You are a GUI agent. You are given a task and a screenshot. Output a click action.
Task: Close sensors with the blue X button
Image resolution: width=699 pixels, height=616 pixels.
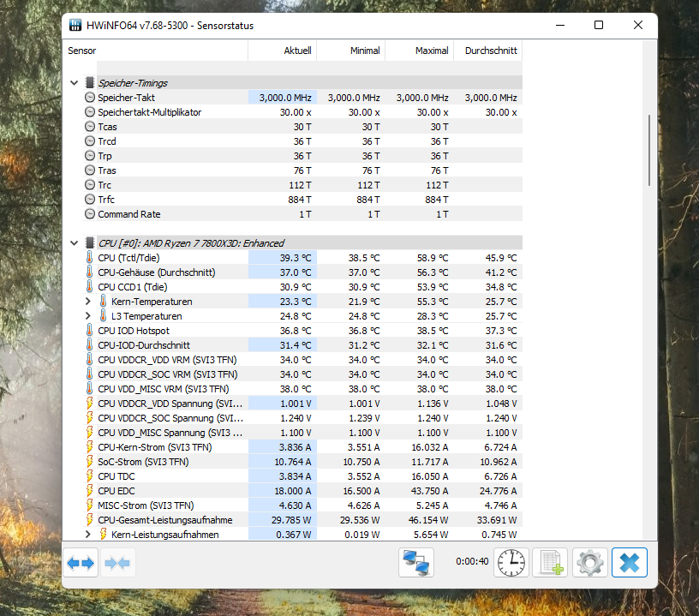coord(629,563)
